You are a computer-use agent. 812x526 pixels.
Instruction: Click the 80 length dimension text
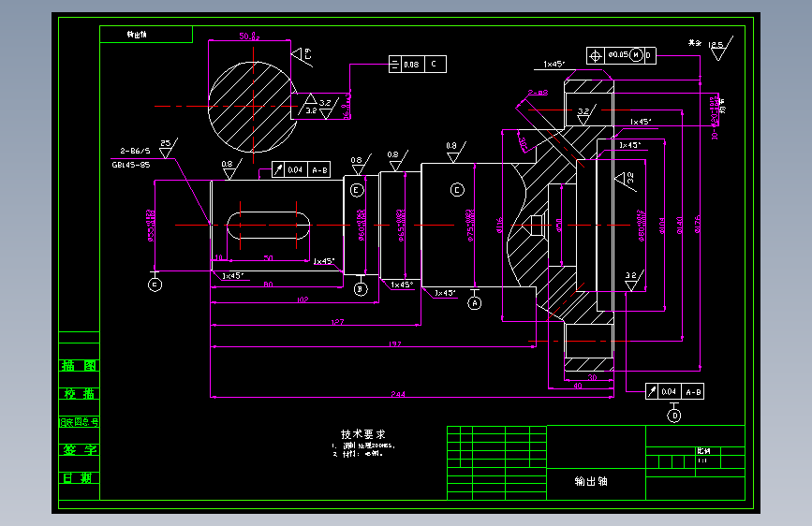pos(268,285)
